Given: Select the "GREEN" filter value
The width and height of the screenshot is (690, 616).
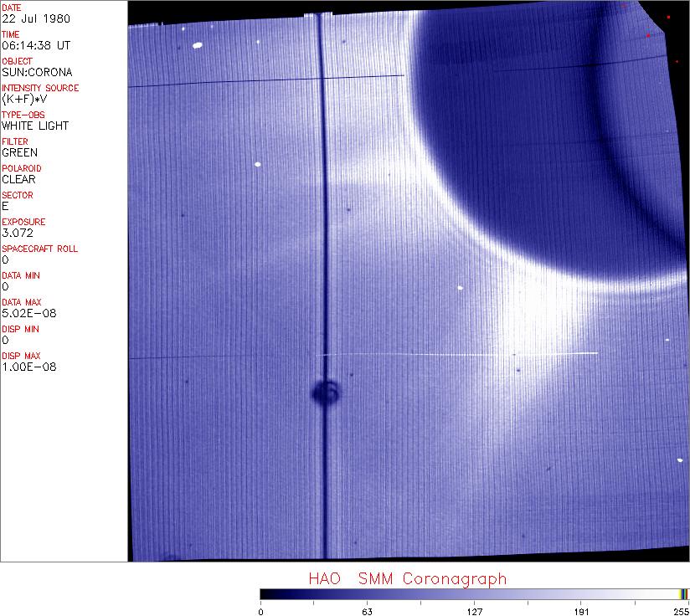Looking at the screenshot, I should click(x=19, y=152).
